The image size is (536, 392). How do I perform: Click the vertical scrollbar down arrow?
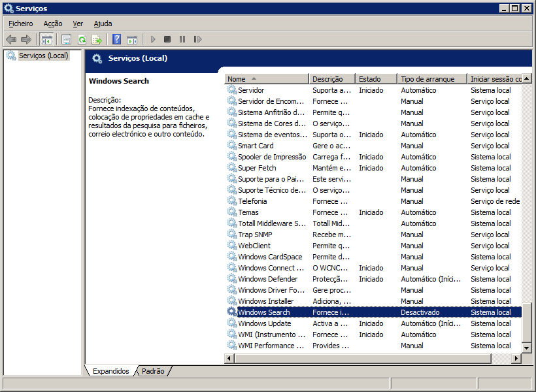pyautogui.click(x=527, y=348)
